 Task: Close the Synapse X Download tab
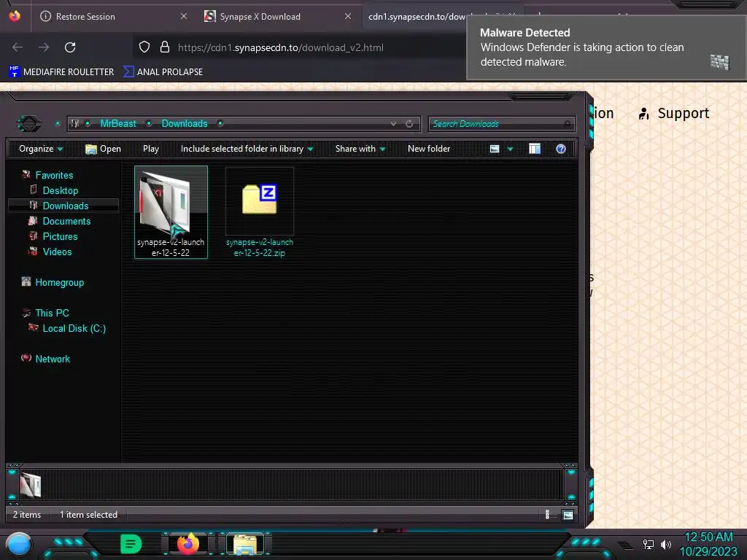coord(348,16)
